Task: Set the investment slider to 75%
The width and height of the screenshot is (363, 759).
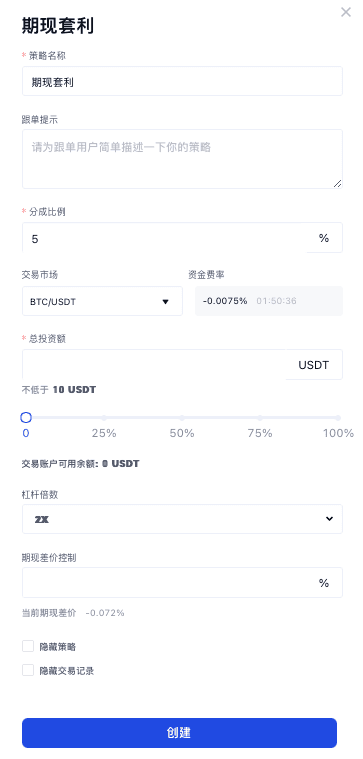Action: [x=260, y=417]
